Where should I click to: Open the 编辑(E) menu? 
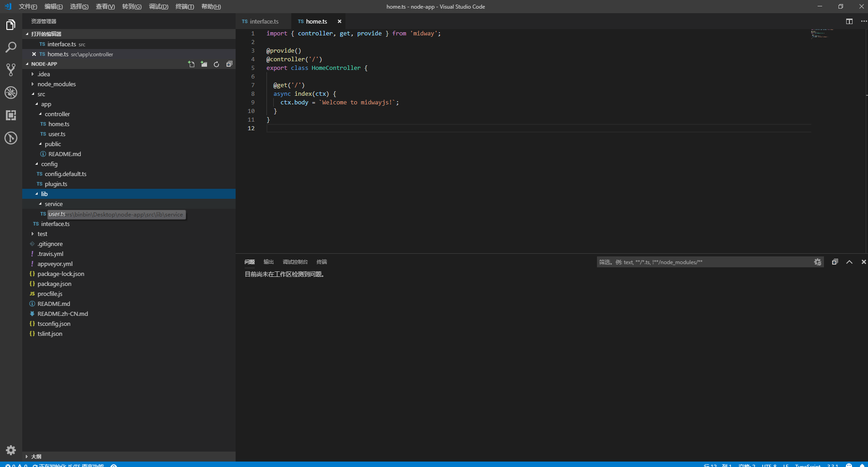click(x=54, y=6)
